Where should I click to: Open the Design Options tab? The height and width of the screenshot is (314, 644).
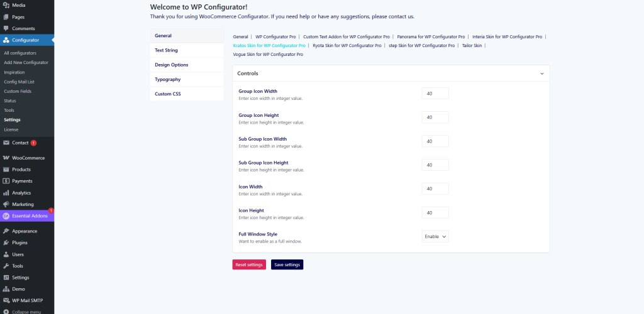tap(171, 65)
